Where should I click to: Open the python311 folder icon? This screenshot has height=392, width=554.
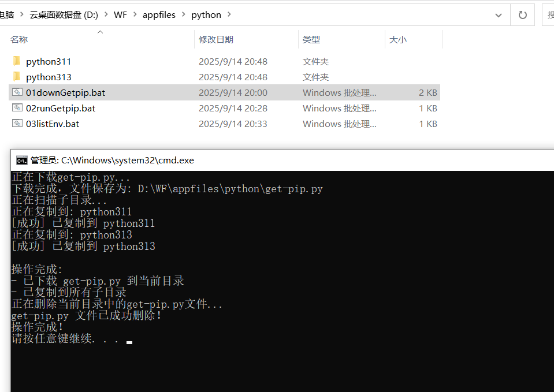[x=17, y=61]
